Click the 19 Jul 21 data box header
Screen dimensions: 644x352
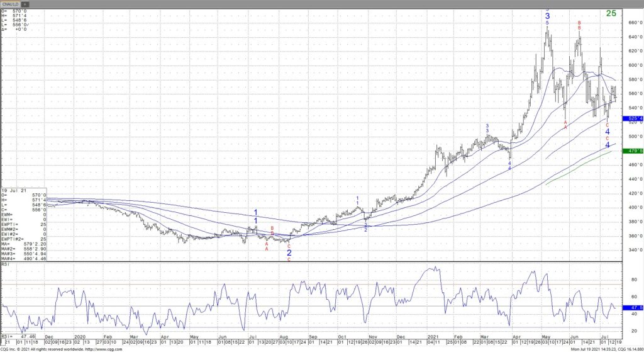[x=13, y=190]
